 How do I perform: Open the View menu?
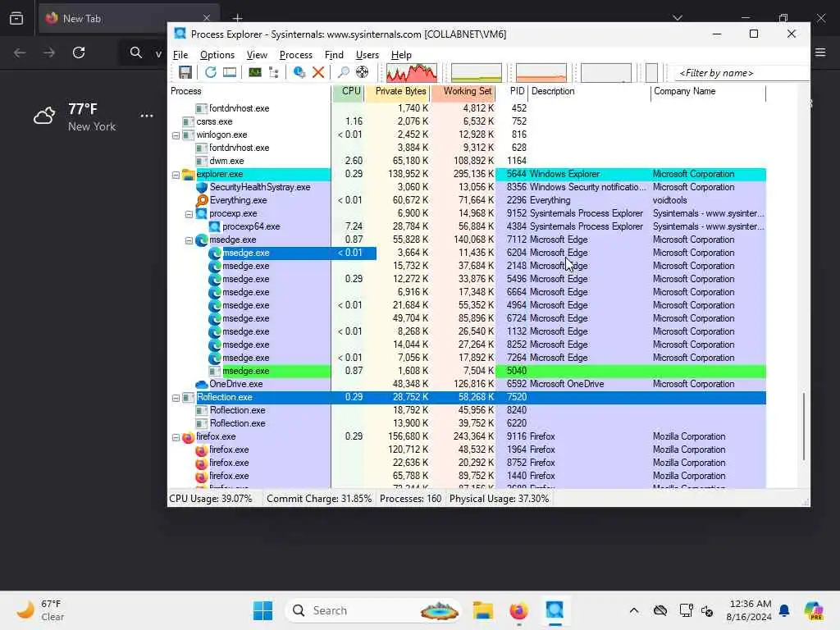click(257, 55)
